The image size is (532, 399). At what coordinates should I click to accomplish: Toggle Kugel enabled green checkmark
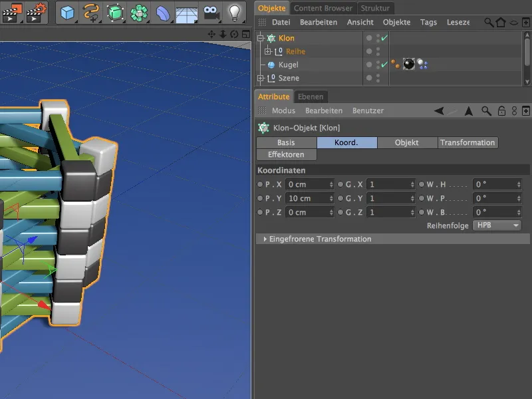(x=384, y=64)
